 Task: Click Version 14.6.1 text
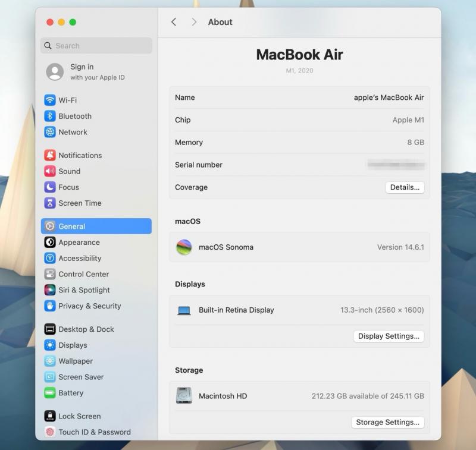[400, 247]
